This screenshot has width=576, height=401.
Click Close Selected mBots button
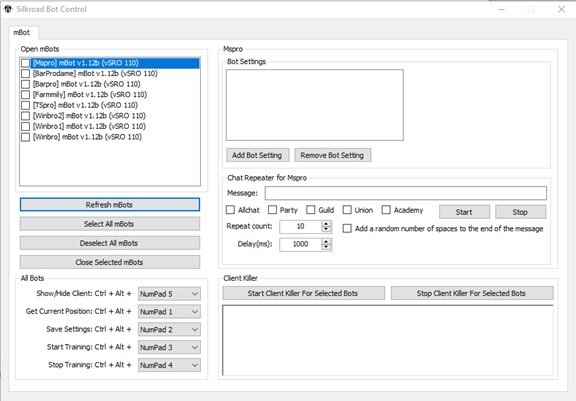click(x=110, y=262)
